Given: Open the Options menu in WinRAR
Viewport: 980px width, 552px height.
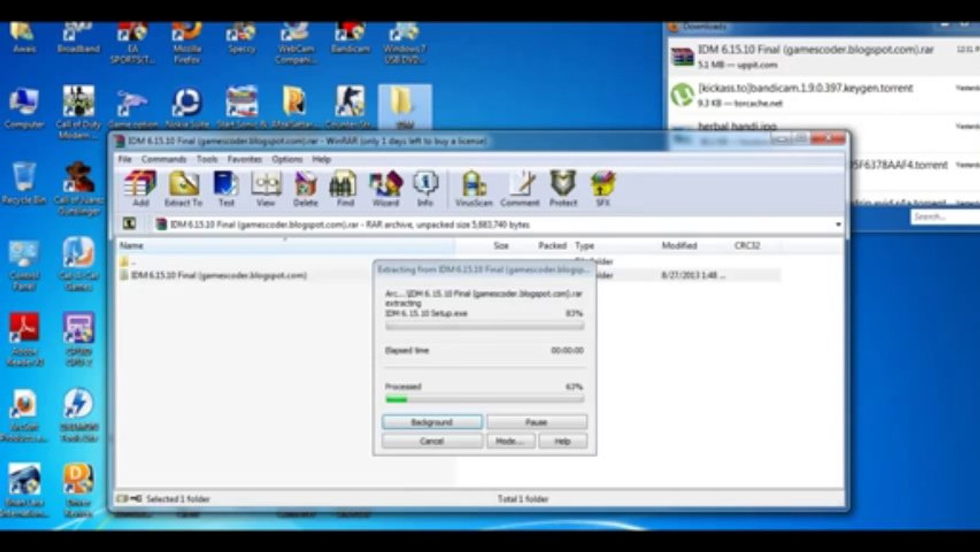Looking at the screenshot, I should click(286, 159).
